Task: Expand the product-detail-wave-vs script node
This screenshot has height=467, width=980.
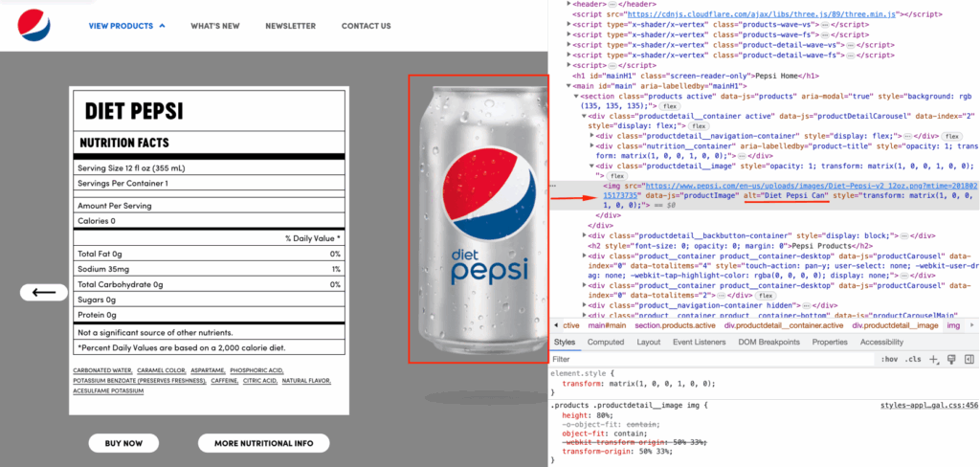Action: point(568,45)
